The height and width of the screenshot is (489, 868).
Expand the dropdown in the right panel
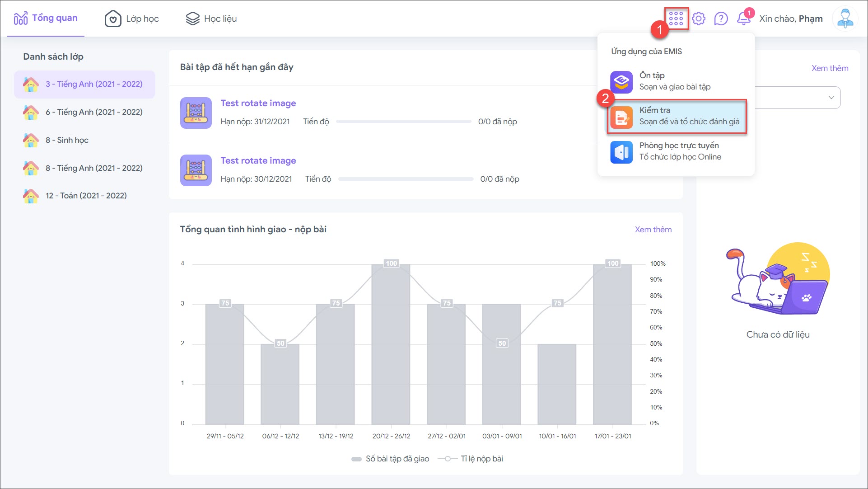coord(830,98)
